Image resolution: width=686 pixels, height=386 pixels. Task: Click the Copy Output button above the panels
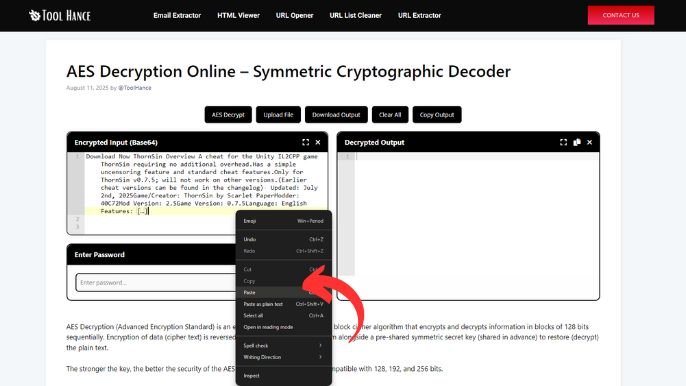437,115
